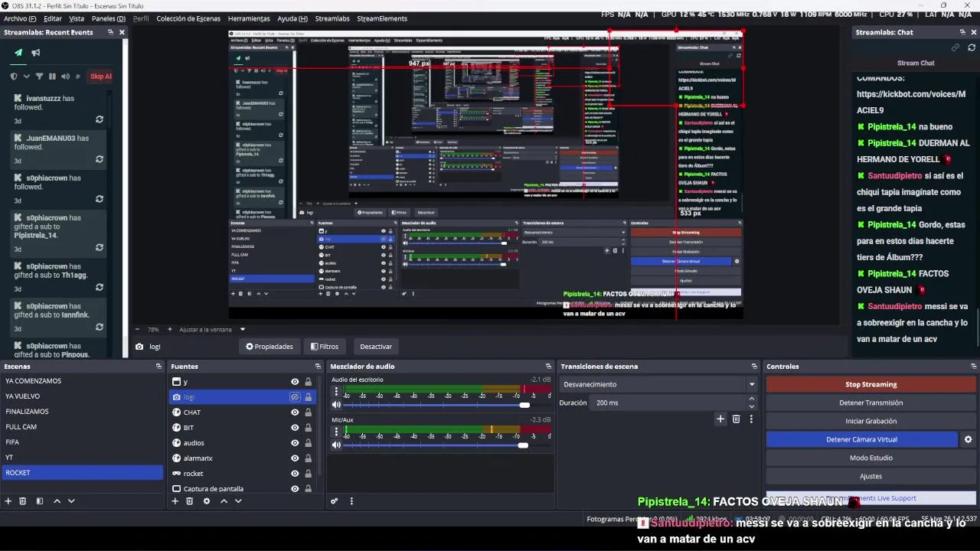The image size is (980, 551).
Task: Open scene filters icon in Escenas toolbar
Action: 40,501
